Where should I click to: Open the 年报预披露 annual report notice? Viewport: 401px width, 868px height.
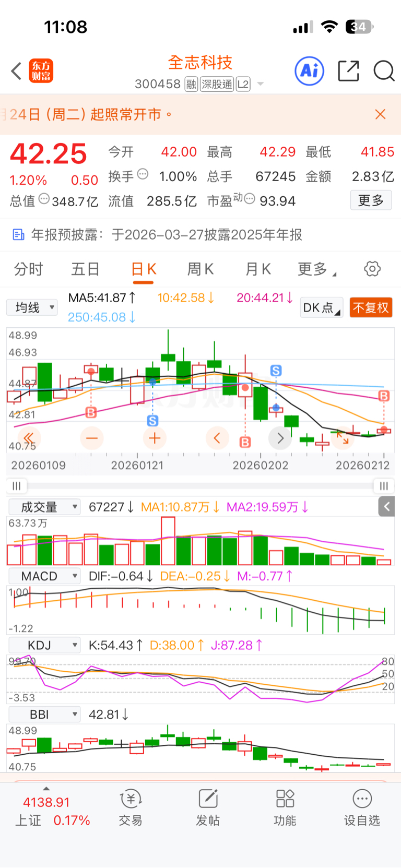pos(200,235)
